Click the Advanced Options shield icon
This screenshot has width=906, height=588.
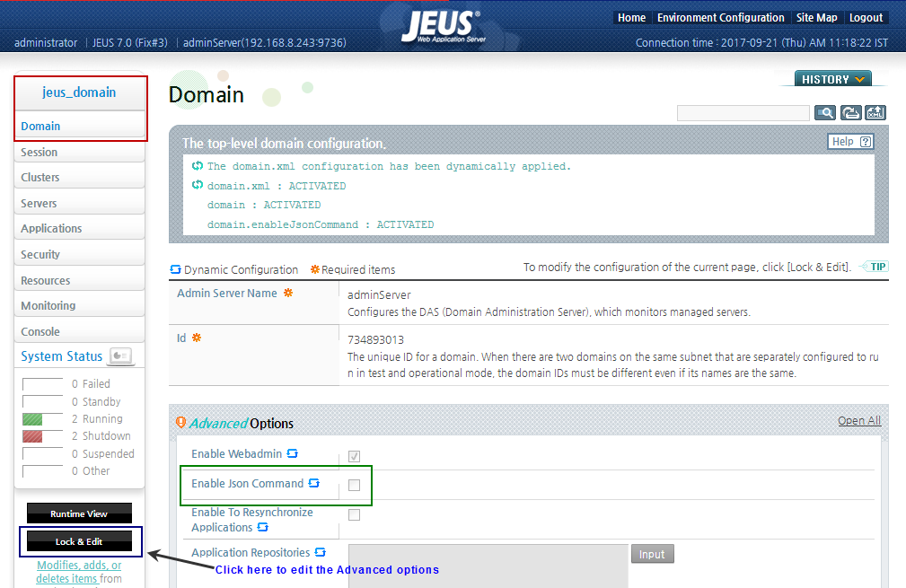[180, 423]
